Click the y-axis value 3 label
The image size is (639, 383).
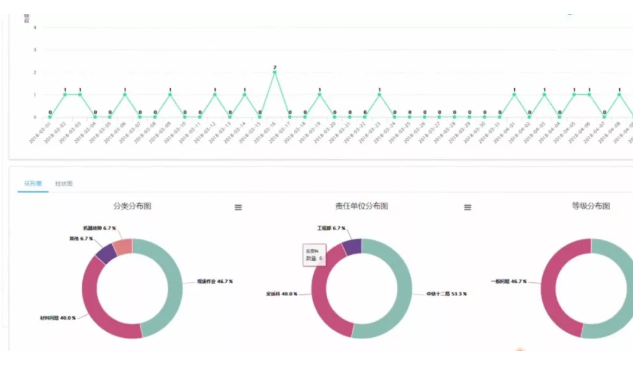click(x=35, y=50)
